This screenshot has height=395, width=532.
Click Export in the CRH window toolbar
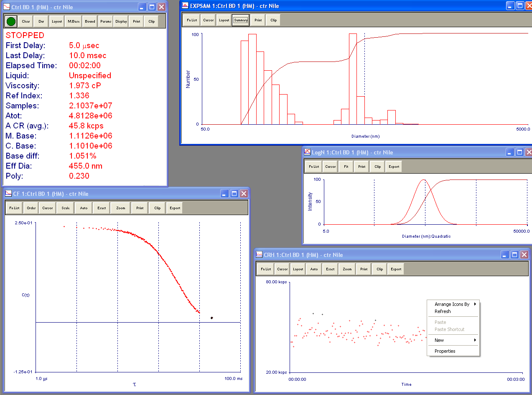(396, 269)
